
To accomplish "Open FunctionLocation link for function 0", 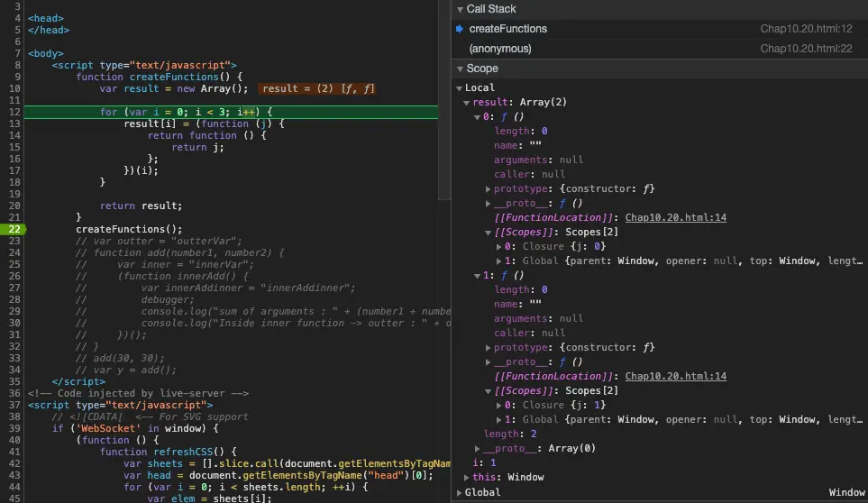I will (x=675, y=217).
